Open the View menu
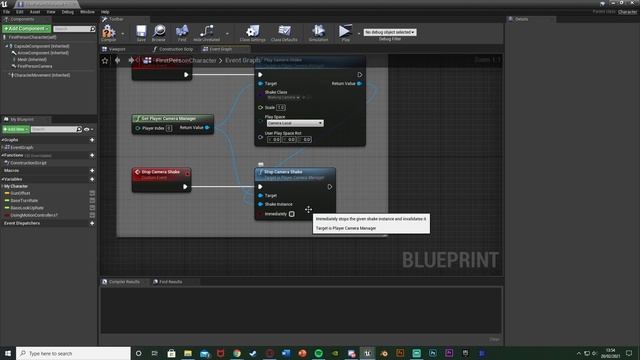 (x=51, y=12)
